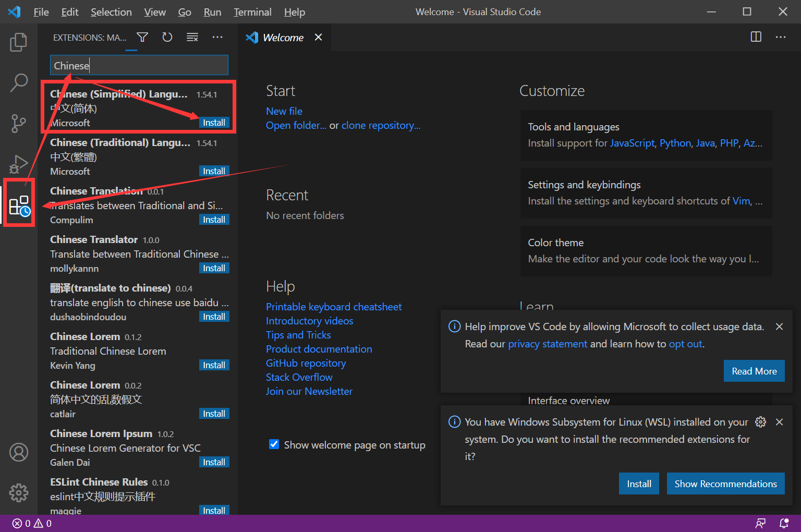
Task: Filter extensions with the funnel icon
Action: point(142,37)
